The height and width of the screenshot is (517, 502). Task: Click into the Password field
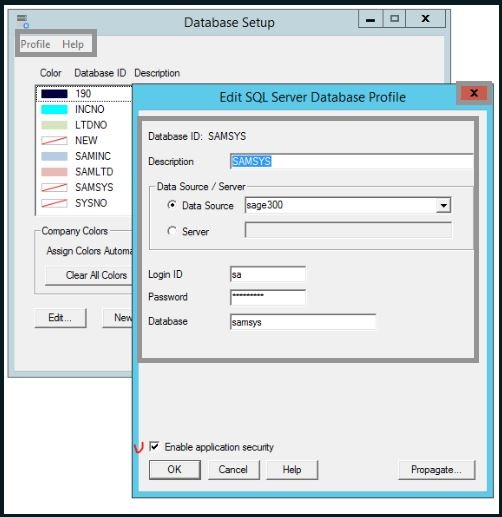click(268, 297)
